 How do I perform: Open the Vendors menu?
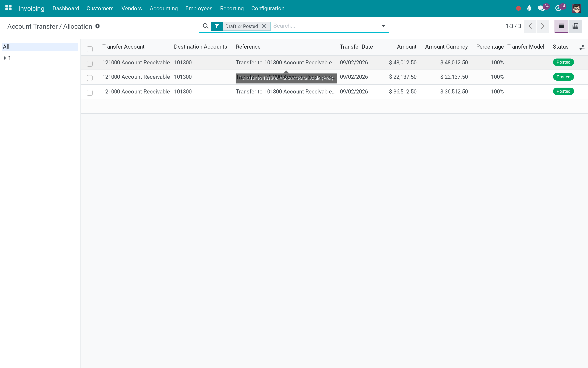[x=131, y=8]
